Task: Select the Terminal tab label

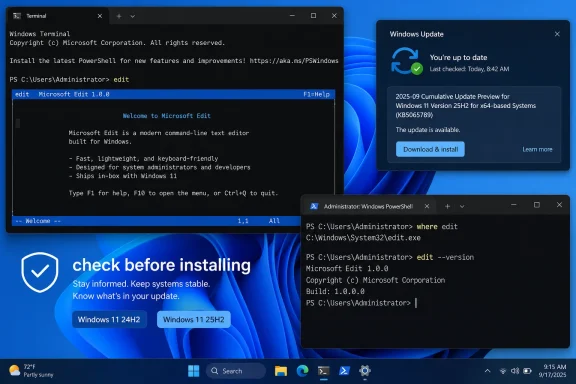Action: pos(36,16)
